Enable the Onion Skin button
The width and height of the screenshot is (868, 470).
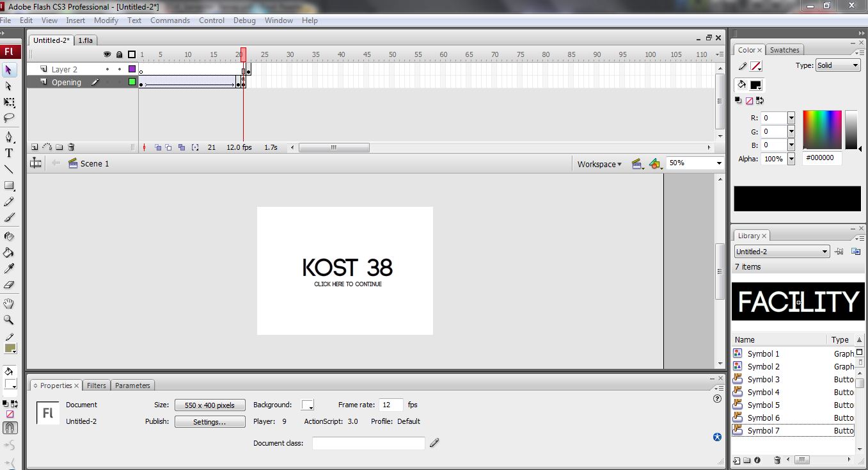(158, 147)
